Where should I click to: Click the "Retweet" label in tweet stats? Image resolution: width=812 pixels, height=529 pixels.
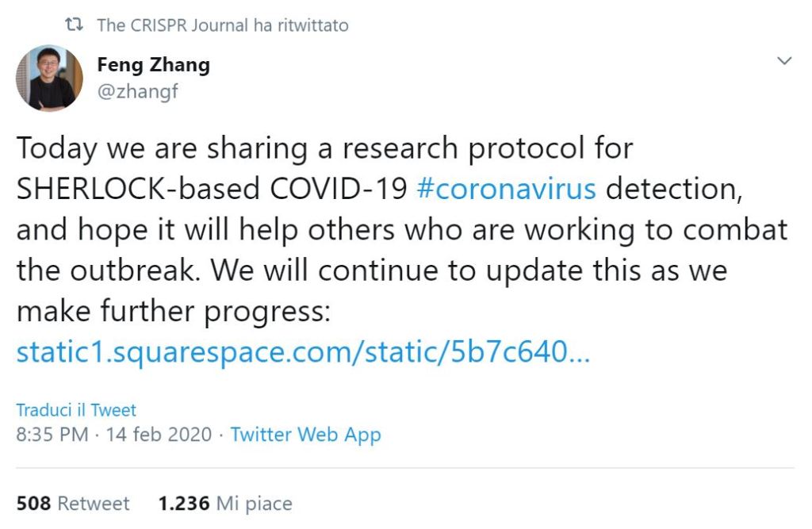pos(94,503)
